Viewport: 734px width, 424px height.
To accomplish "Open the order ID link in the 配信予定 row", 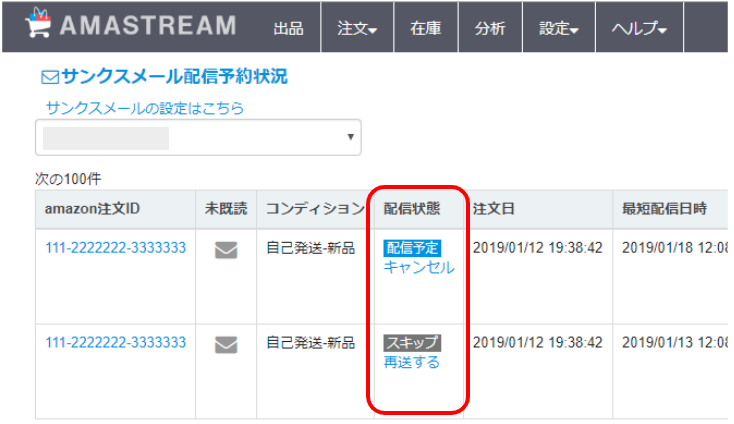I will pos(116,248).
